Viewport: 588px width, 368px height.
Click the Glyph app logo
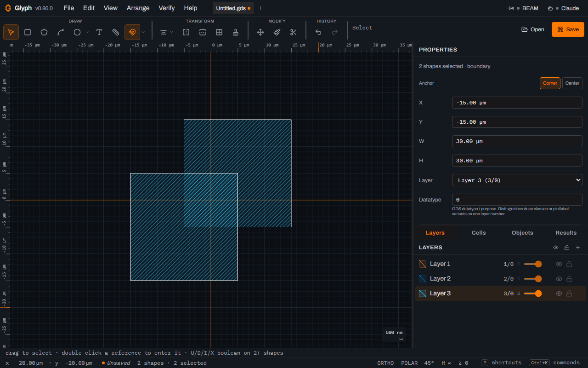click(x=8, y=8)
